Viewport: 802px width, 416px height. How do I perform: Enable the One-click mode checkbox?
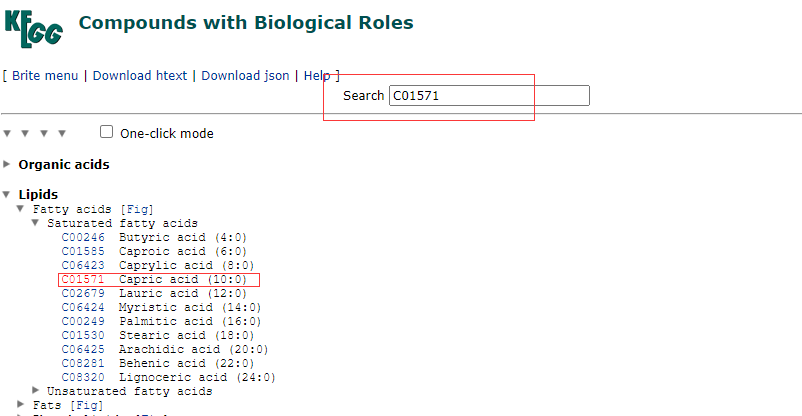107,132
